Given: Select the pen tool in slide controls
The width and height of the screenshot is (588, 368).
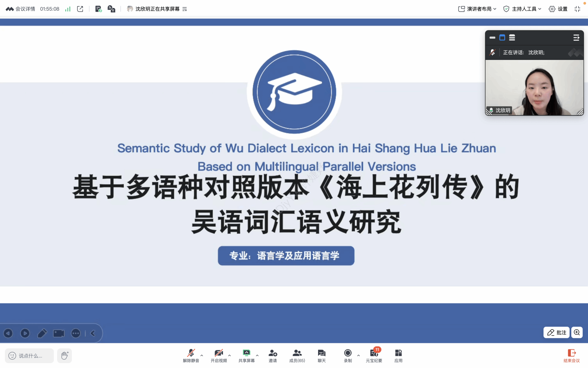Looking at the screenshot, I should point(42,333).
